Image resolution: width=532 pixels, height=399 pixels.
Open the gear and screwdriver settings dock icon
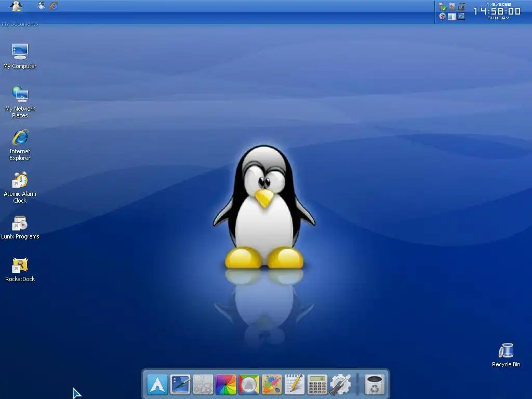click(x=340, y=384)
